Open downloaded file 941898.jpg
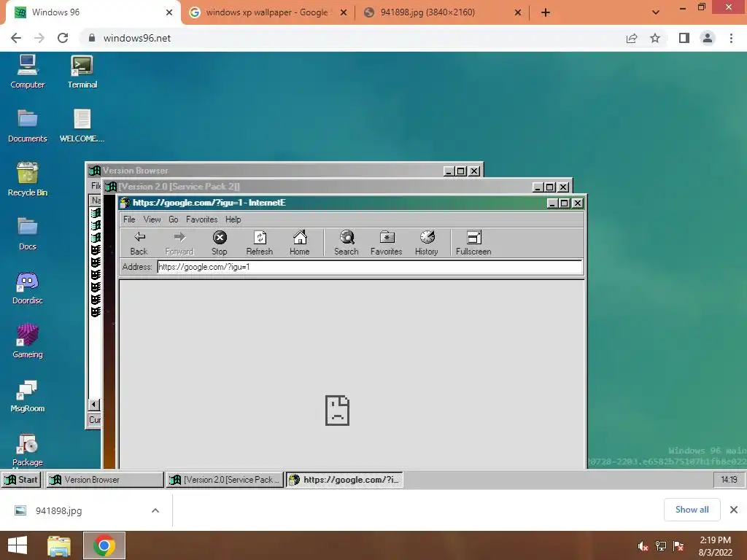747x560 pixels. point(58,510)
